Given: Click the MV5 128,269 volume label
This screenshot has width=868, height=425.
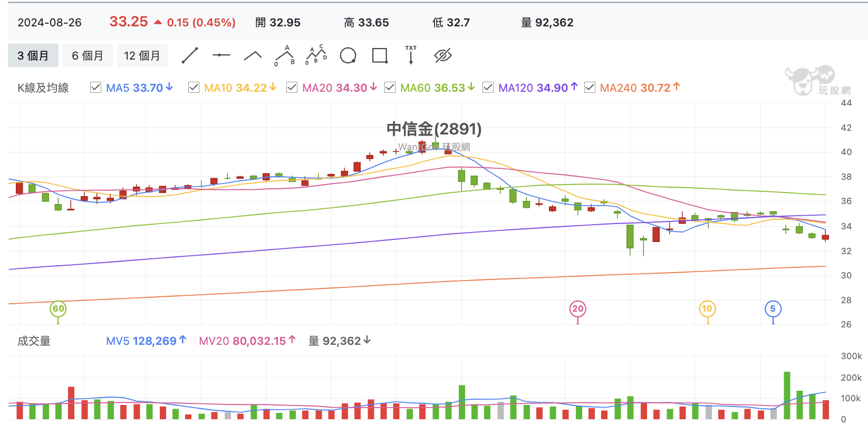Looking at the screenshot, I should tap(146, 341).
